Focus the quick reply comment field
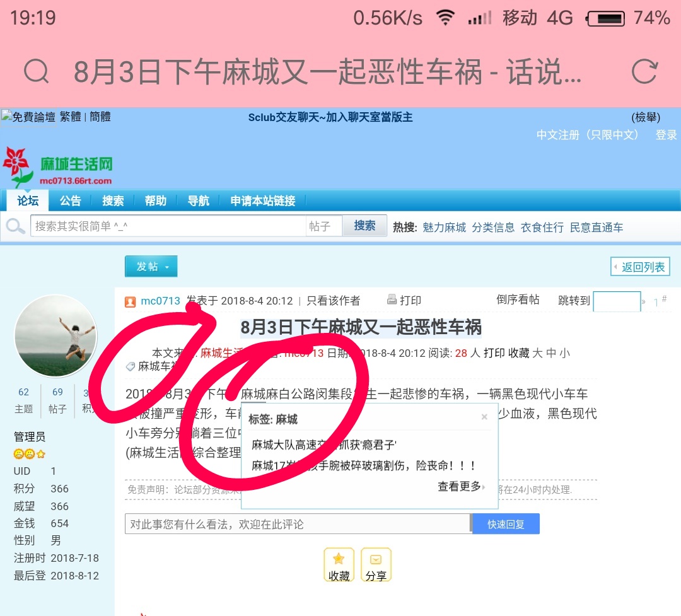Screen dimensions: 681x616 [298, 524]
